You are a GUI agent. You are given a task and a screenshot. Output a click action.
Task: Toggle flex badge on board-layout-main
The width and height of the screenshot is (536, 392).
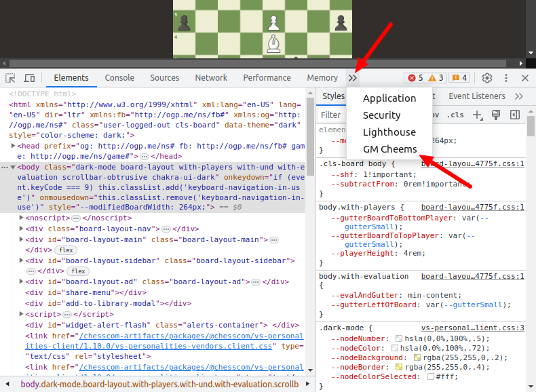(66, 250)
